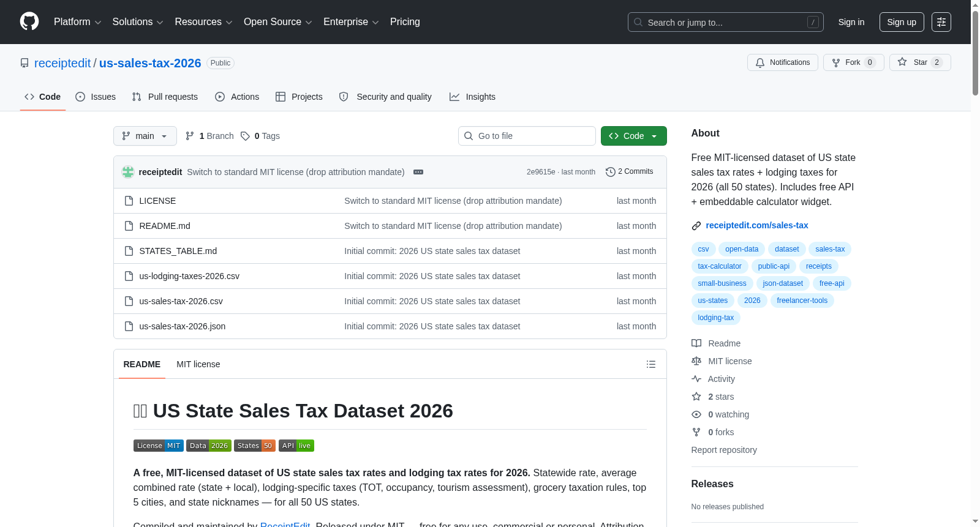Open the green Code clone dropdown
Screen dimensions: 980x527
point(634,136)
